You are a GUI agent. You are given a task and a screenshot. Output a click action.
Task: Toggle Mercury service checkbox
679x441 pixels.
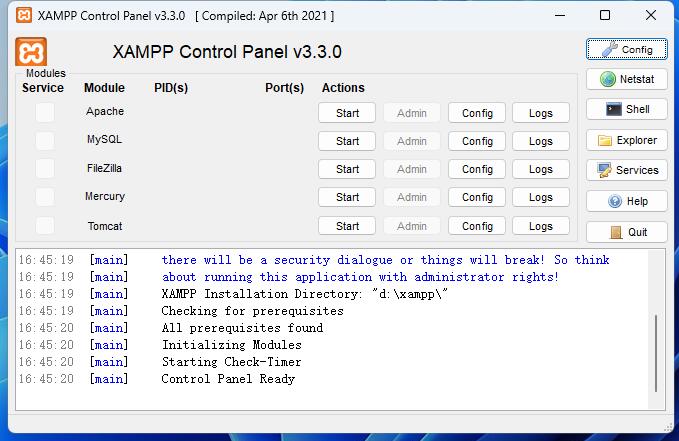(x=45, y=197)
